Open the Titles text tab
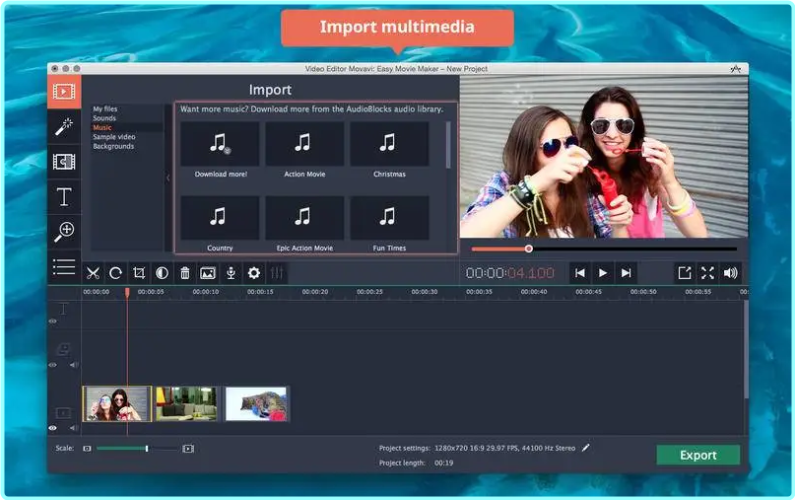 tap(64, 197)
